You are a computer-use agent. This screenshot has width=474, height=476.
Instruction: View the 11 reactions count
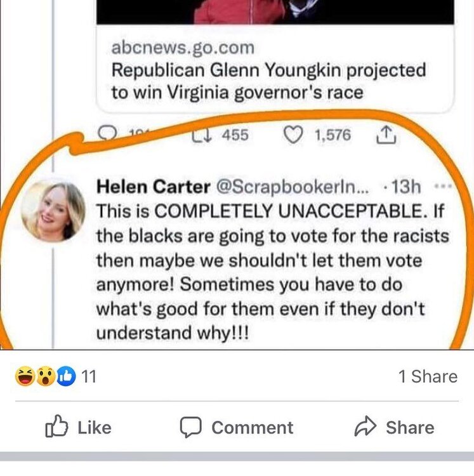89,376
